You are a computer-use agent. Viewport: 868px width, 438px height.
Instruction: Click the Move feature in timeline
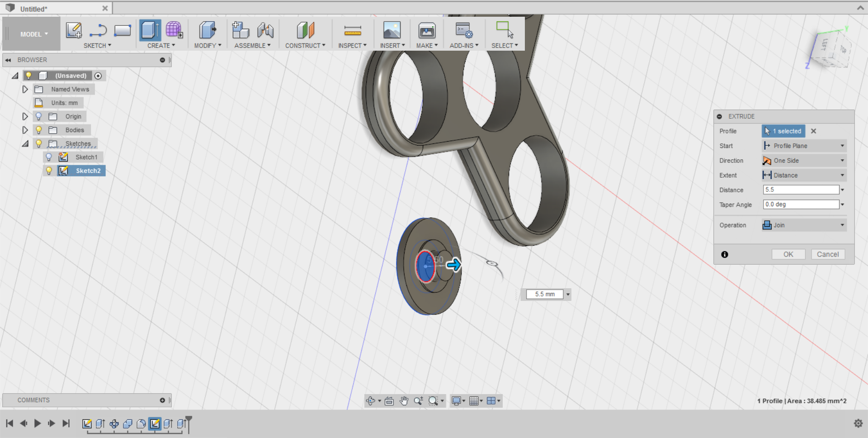pyautogui.click(x=114, y=424)
